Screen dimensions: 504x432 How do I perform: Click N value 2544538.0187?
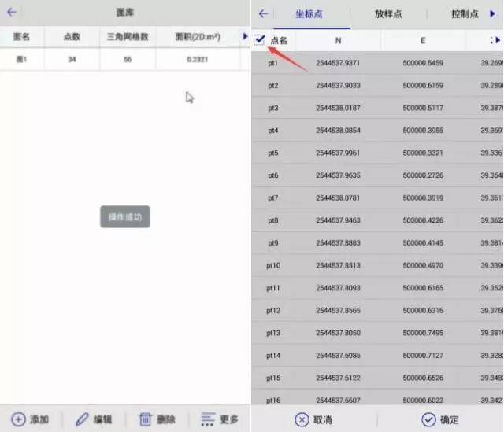point(338,108)
